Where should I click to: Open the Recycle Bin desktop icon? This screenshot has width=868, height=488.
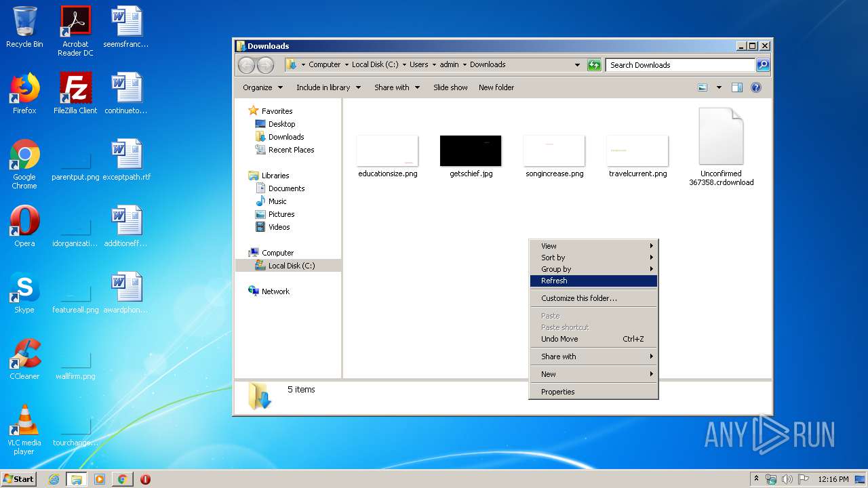pos(24,27)
